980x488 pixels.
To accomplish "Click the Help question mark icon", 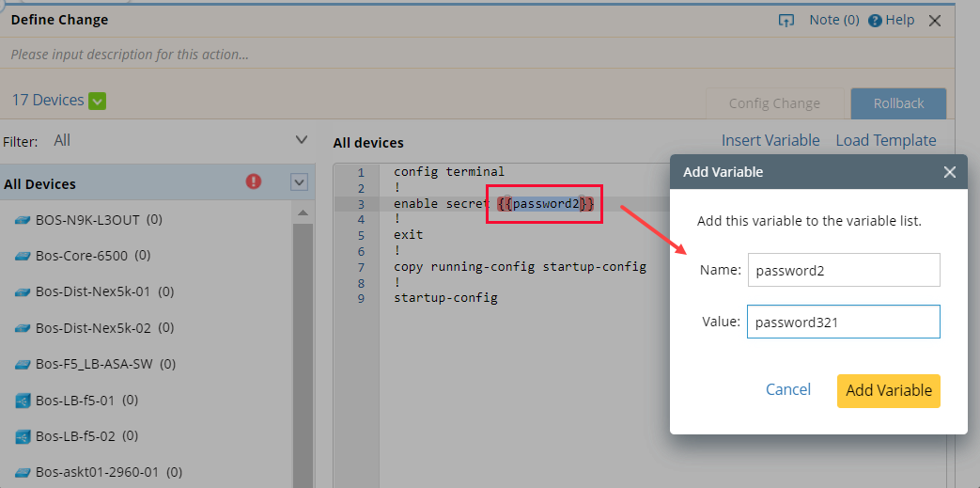I will pyautogui.click(x=875, y=21).
